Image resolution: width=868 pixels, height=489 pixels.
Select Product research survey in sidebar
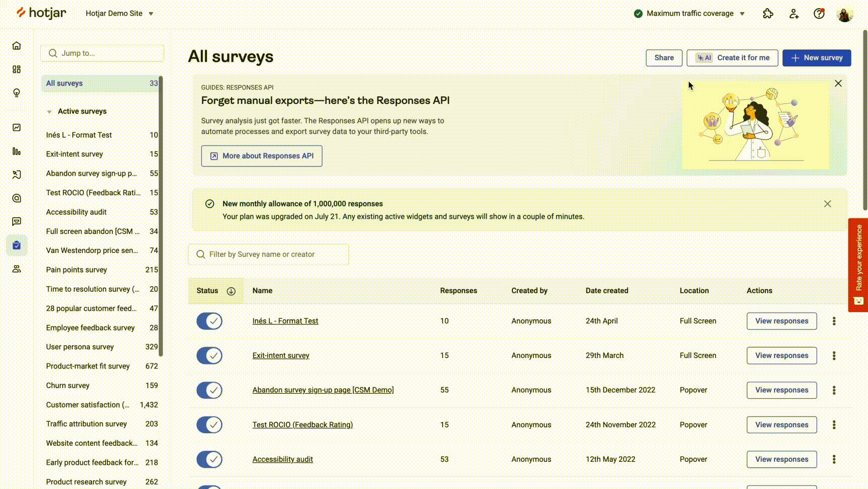click(x=101, y=481)
